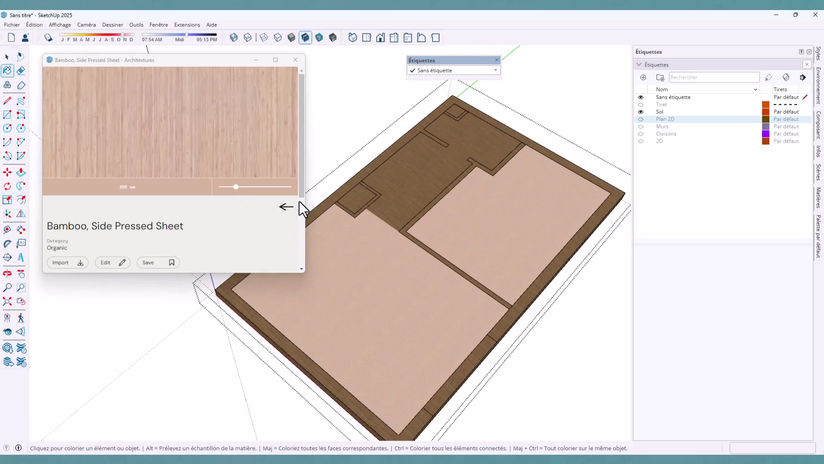Select Shaded With Textures style
824x464 pixels.
coord(305,38)
